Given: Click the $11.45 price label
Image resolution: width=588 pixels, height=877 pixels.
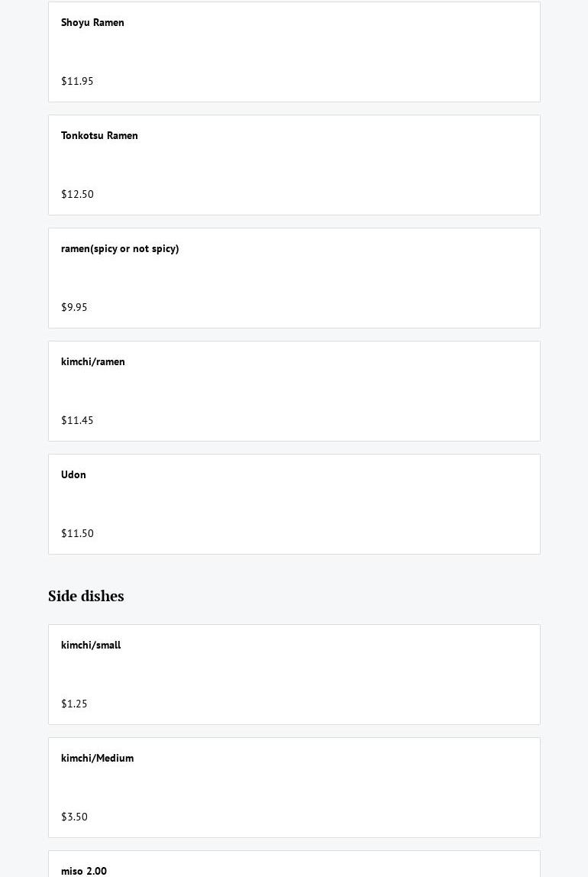Looking at the screenshot, I should pos(77,420).
